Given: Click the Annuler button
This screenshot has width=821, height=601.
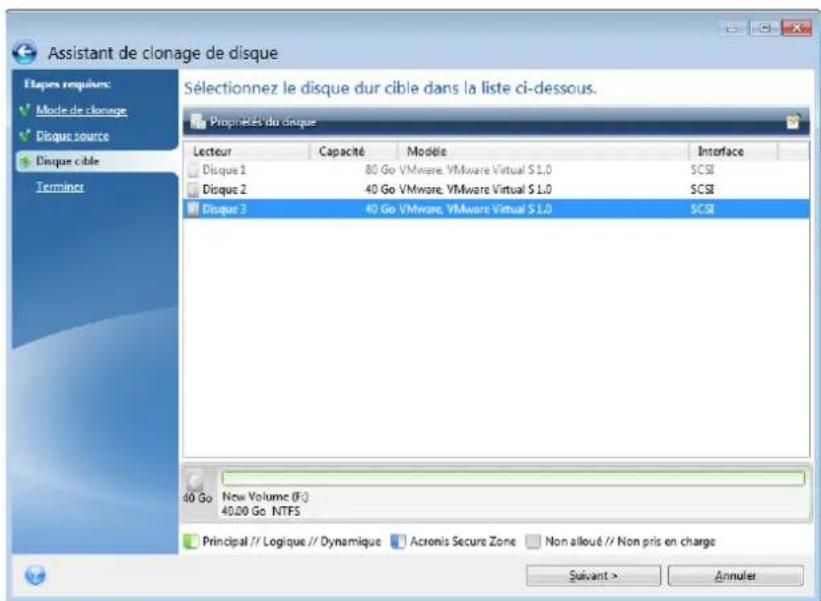Looking at the screenshot, I should pos(735,575).
